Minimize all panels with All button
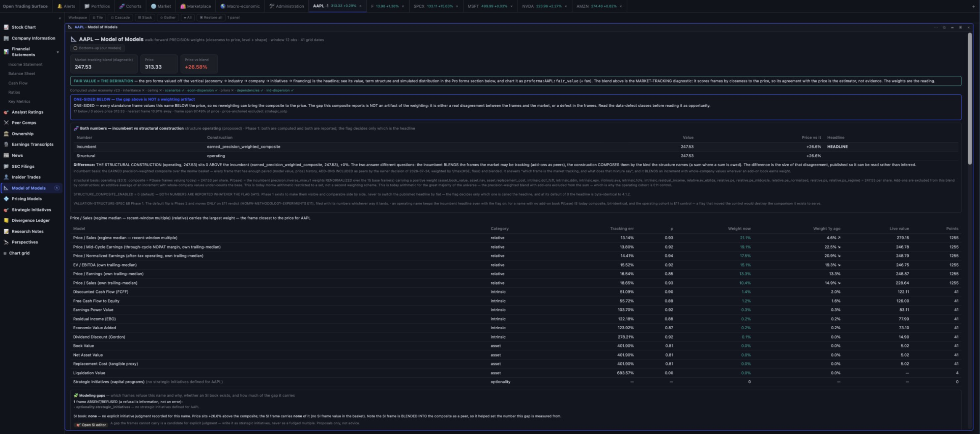980x434 pixels. coord(188,18)
